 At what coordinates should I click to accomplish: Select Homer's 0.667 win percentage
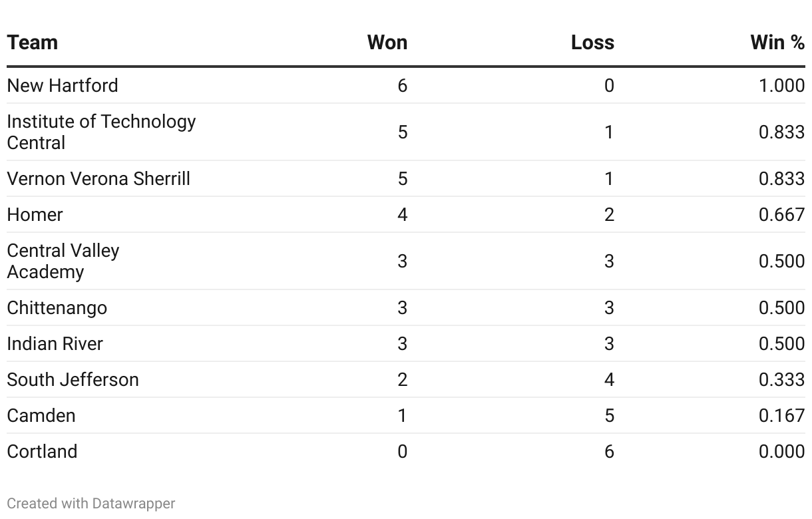tap(781, 215)
